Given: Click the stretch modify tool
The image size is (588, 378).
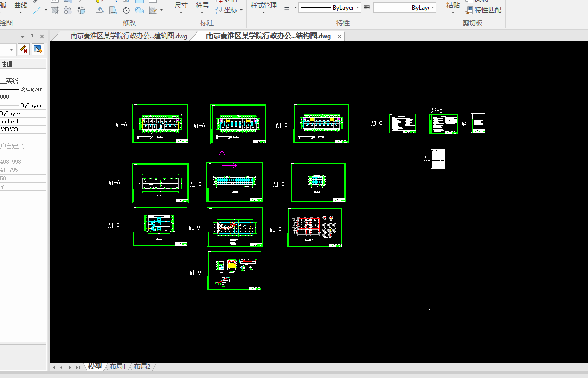Looking at the screenshot, I should click(x=100, y=10).
